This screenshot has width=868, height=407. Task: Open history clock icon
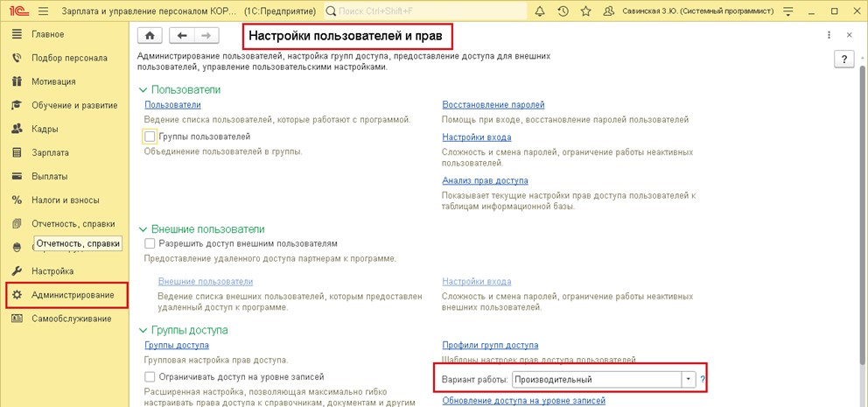[563, 11]
